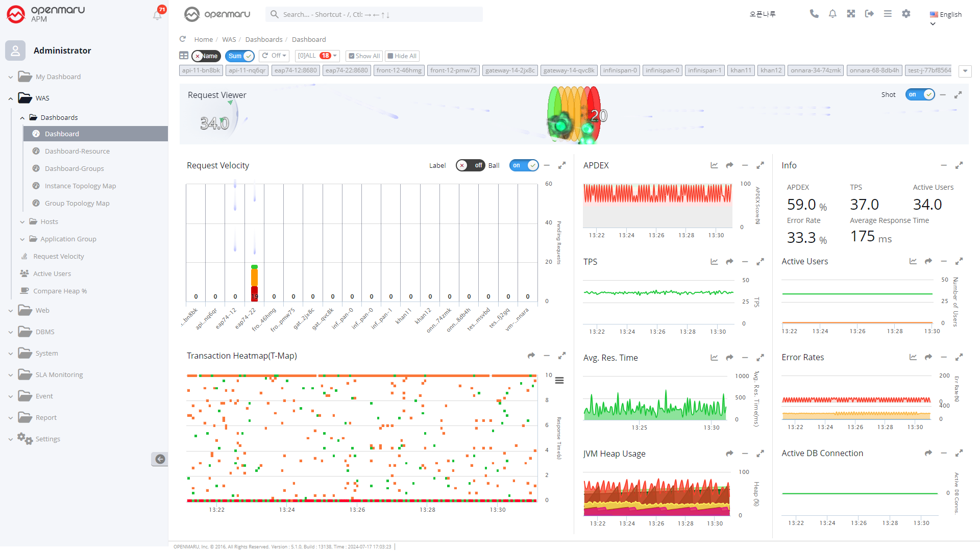
Task: Expand the DBMS folder in sidebar
Action: pyautogui.click(x=45, y=332)
